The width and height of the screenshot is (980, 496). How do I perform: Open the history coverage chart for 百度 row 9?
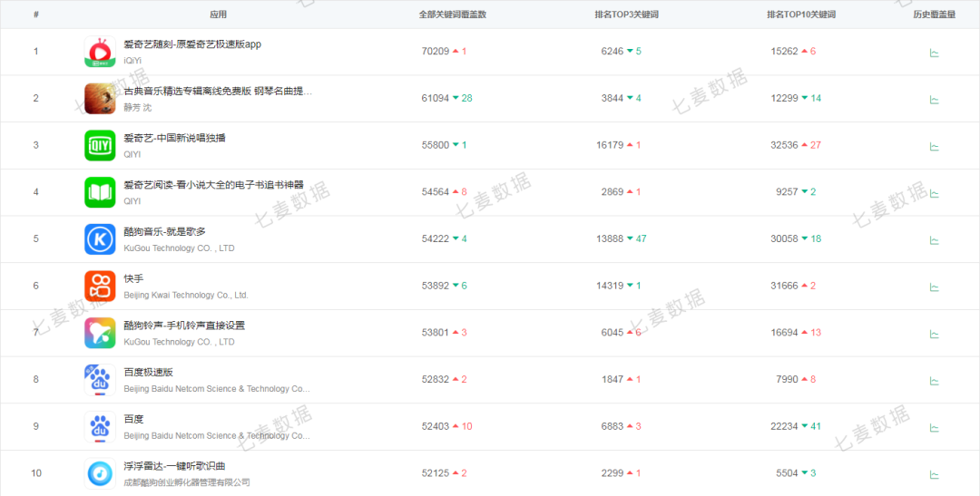click(935, 427)
